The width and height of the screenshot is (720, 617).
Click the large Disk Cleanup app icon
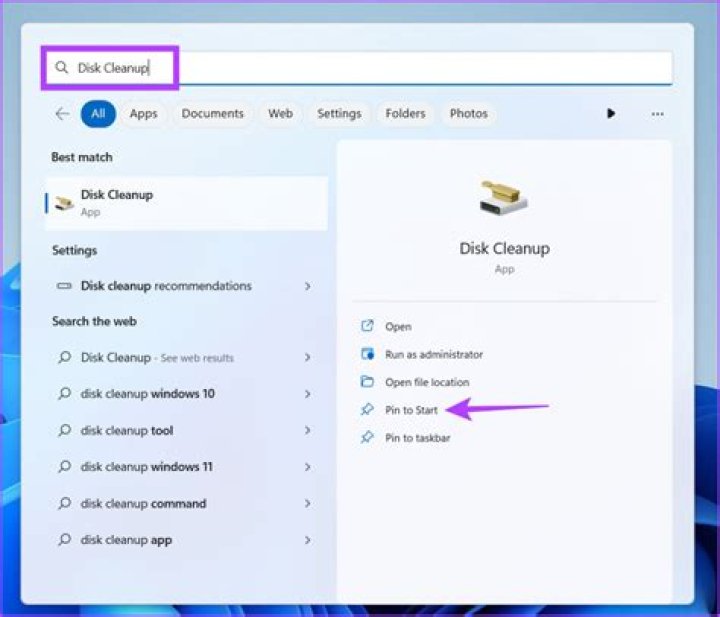(x=503, y=197)
